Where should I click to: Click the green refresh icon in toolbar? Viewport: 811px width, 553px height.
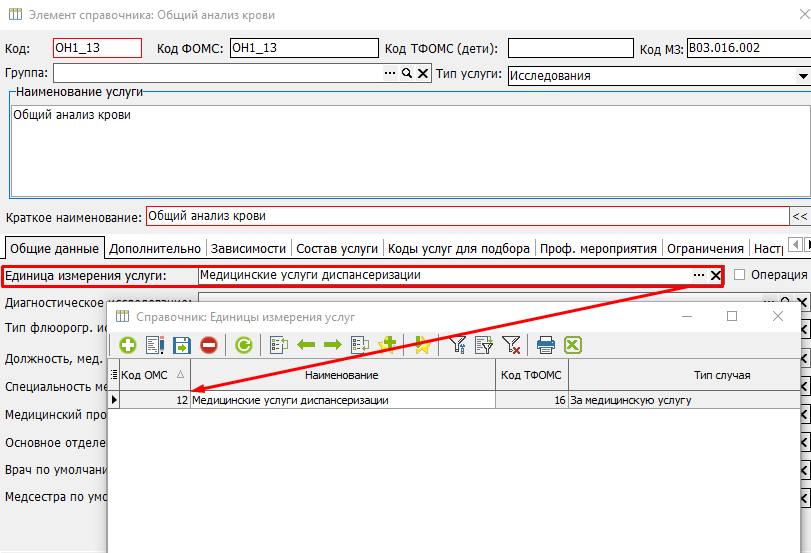[x=243, y=345]
